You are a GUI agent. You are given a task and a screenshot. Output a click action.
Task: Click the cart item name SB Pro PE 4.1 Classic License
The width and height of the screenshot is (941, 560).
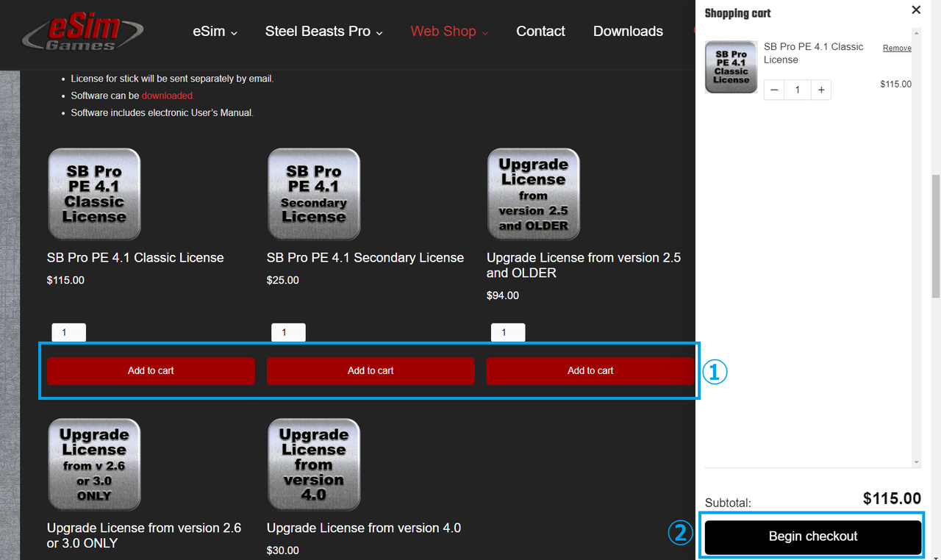(x=814, y=53)
